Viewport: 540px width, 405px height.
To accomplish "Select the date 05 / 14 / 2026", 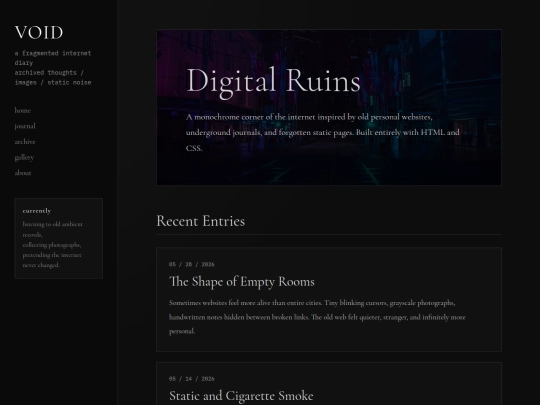I will tap(191, 378).
